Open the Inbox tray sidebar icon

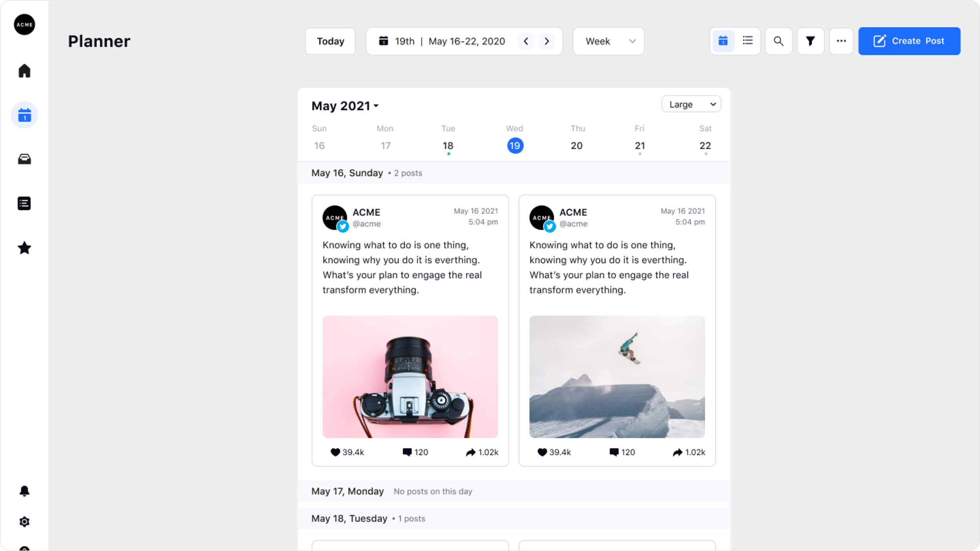pyautogui.click(x=24, y=159)
